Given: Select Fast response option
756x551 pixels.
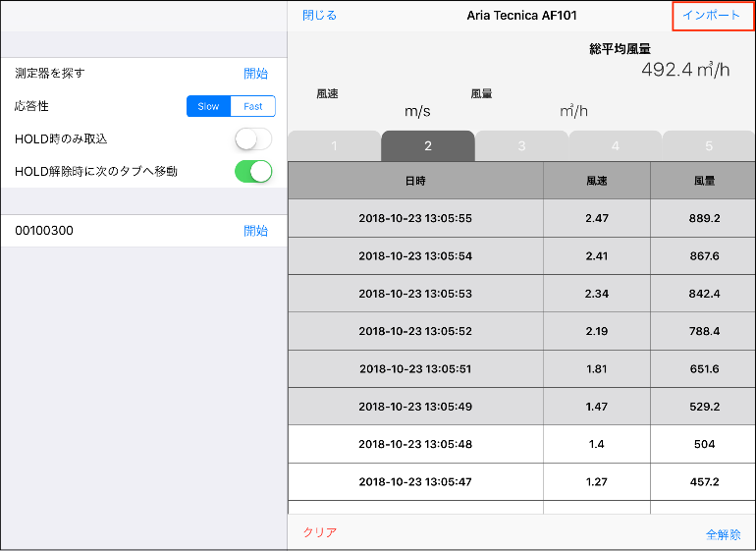Looking at the screenshot, I should [x=253, y=106].
